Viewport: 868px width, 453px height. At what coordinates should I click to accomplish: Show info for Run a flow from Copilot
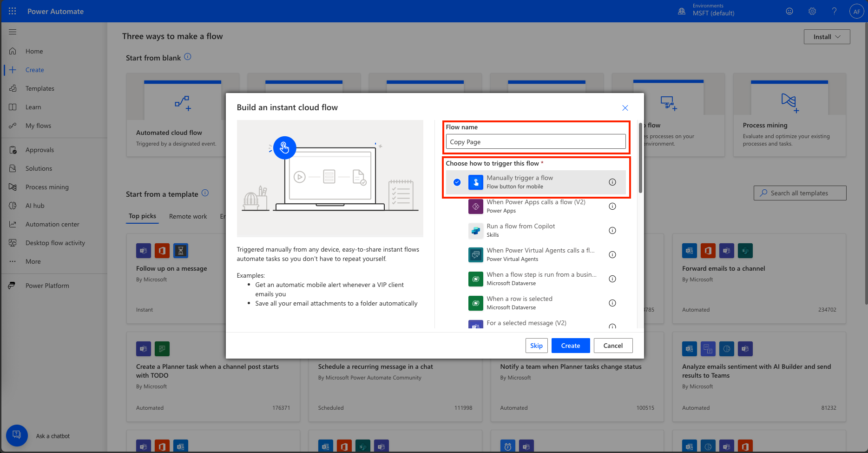coord(612,231)
